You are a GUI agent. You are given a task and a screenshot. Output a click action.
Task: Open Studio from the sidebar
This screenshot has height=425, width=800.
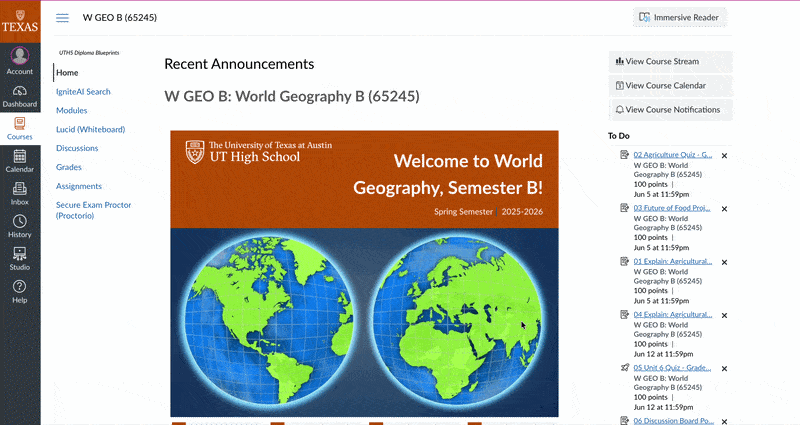coord(20,259)
